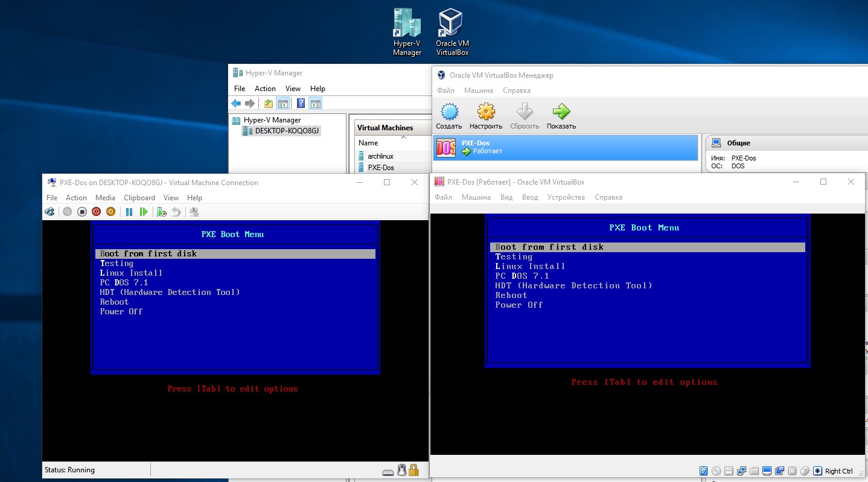Image resolution: width=868 pixels, height=482 pixels.
Task: Open Media menu in Virtual Machine Connection
Action: (x=105, y=197)
